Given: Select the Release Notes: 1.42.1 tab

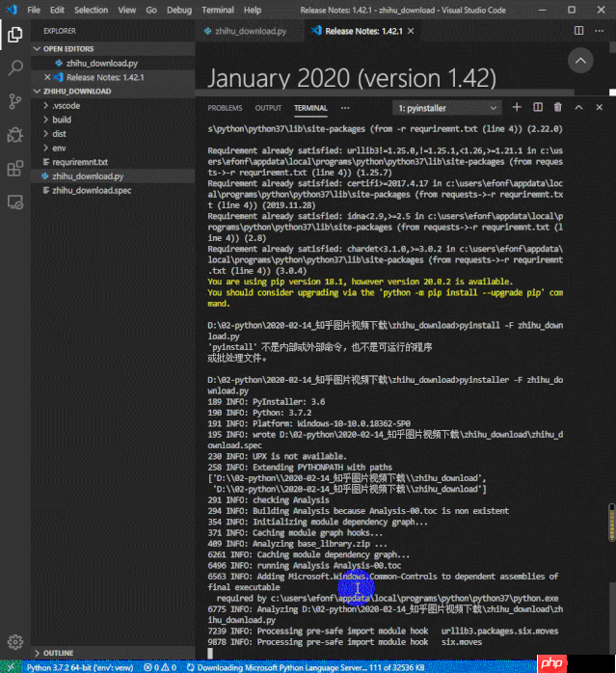Looking at the screenshot, I should pos(363,31).
